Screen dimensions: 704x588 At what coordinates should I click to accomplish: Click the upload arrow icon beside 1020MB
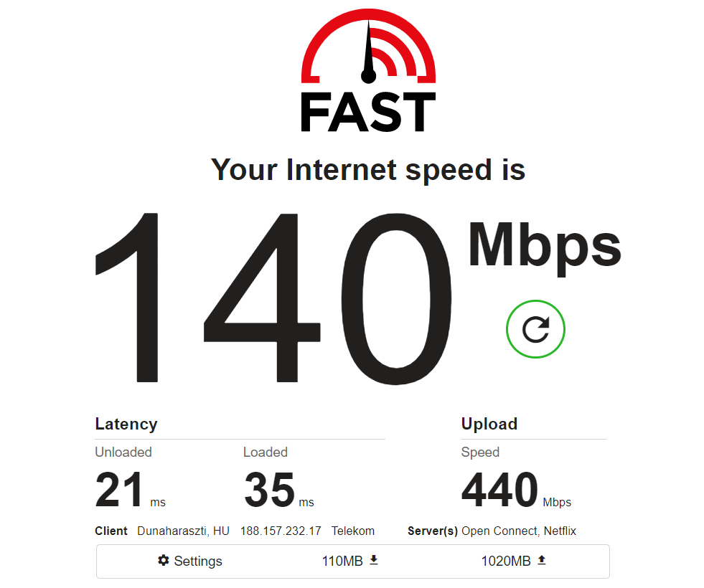(x=542, y=560)
